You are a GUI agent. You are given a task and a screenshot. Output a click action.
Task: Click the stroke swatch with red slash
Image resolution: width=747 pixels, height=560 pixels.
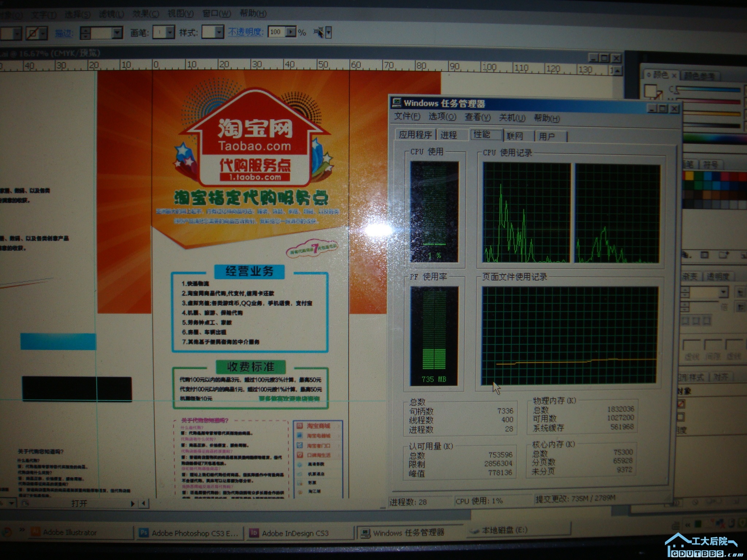(32, 34)
